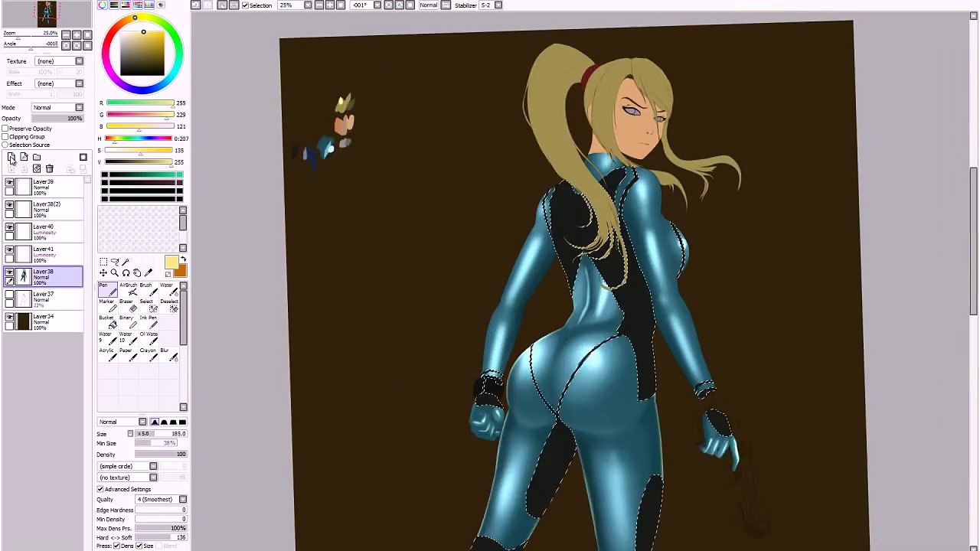
Task: Activate the rotate view tool
Action: [x=126, y=273]
